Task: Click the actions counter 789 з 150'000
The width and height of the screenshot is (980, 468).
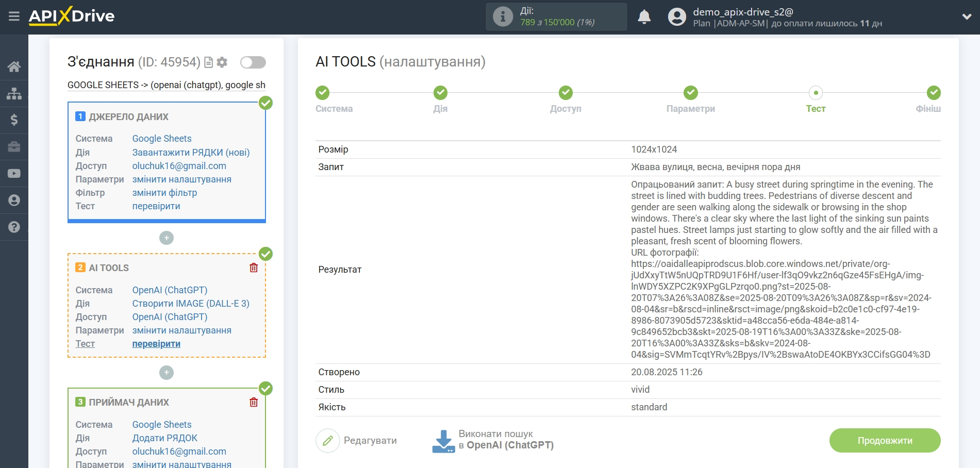Action: [557, 22]
